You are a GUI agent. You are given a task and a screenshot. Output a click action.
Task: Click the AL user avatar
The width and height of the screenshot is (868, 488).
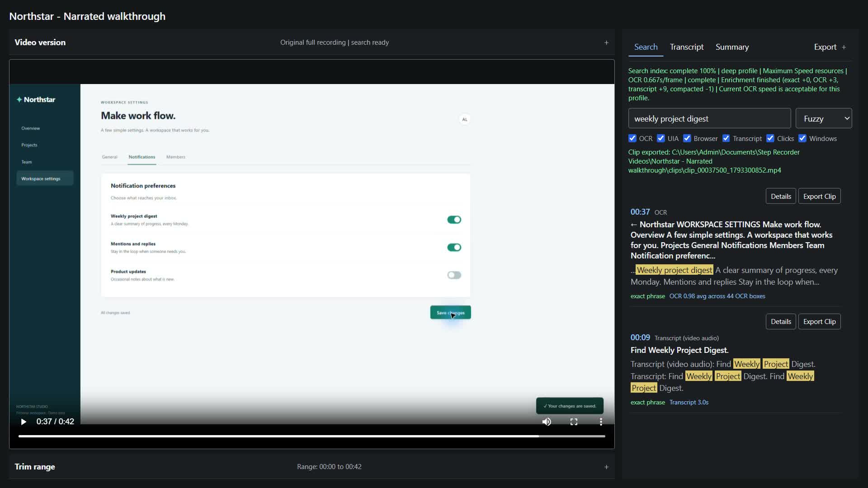point(464,119)
